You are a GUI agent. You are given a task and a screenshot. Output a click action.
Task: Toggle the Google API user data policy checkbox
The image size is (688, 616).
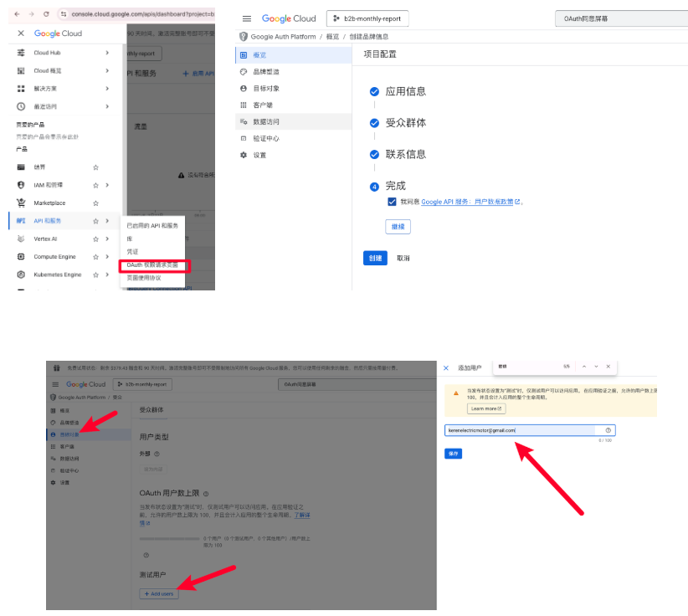pyautogui.click(x=392, y=202)
